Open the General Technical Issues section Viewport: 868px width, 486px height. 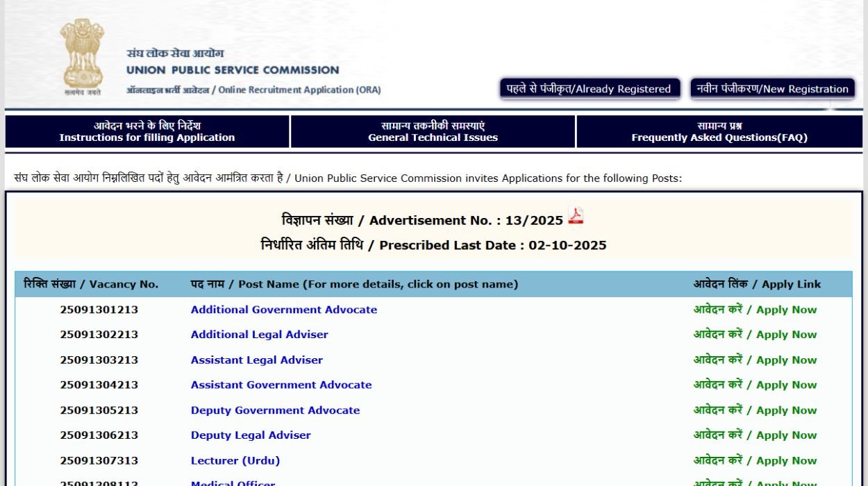pos(433,132)
